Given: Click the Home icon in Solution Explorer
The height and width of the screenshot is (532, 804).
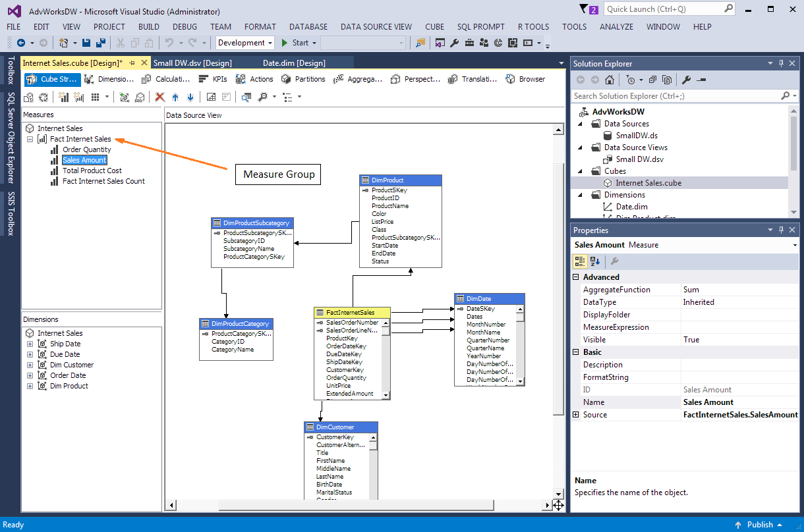Looking at the screenshot, I should [x=610, y=80].
